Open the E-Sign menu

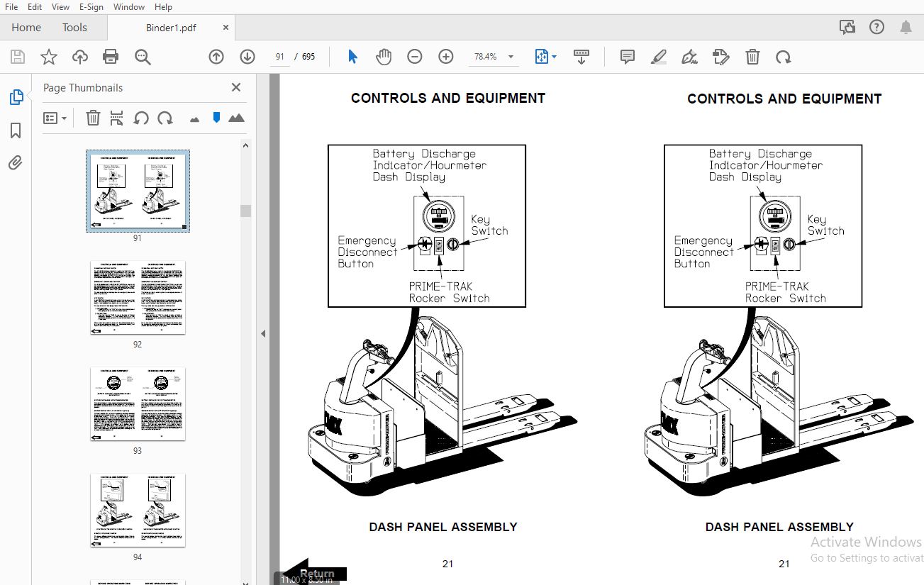[x=91, y=6]
